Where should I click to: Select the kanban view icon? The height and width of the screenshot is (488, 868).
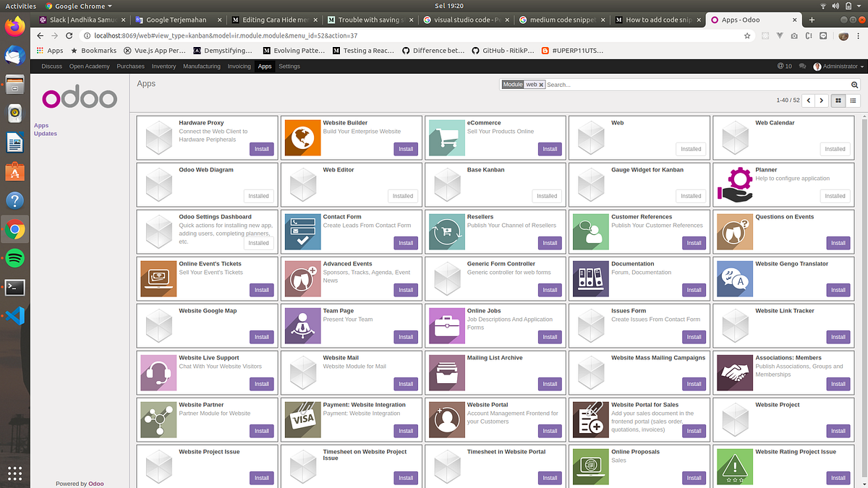[x=838, y=100]
